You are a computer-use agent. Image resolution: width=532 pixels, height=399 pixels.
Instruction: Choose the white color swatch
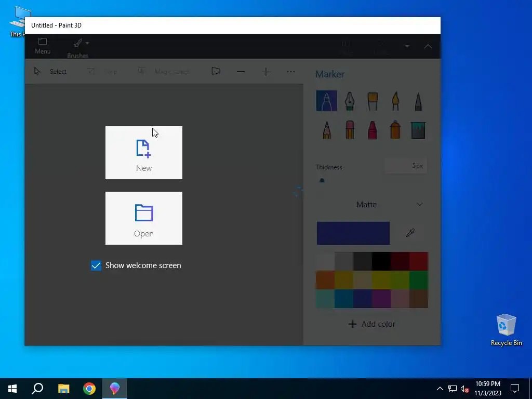[x=325, y=261]
